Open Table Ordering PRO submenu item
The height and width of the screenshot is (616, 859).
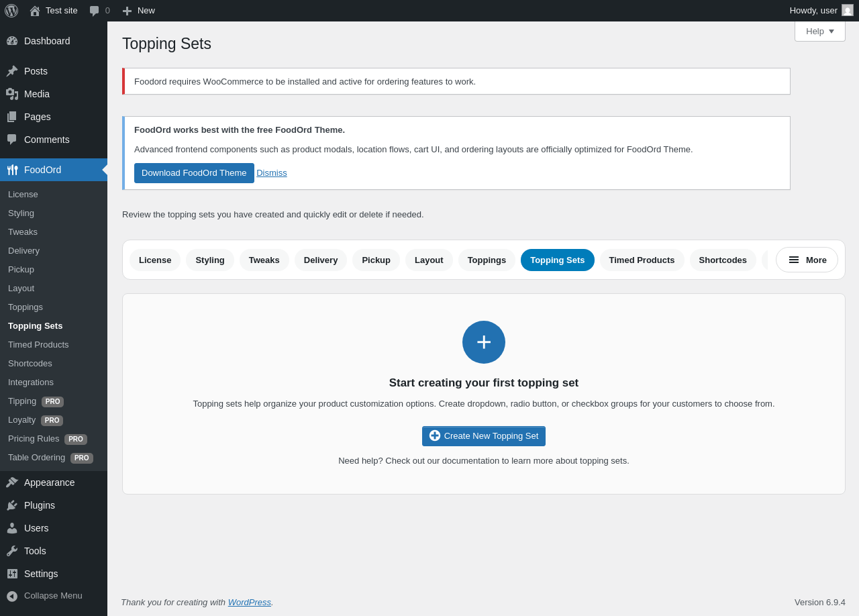click(x=54, y=458)
